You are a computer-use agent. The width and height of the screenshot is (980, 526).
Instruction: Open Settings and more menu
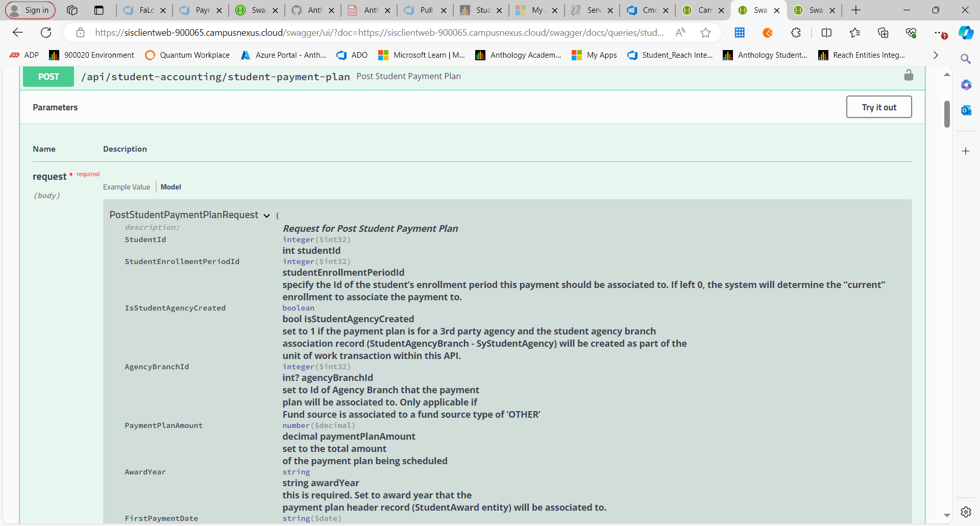coord(939,33)
